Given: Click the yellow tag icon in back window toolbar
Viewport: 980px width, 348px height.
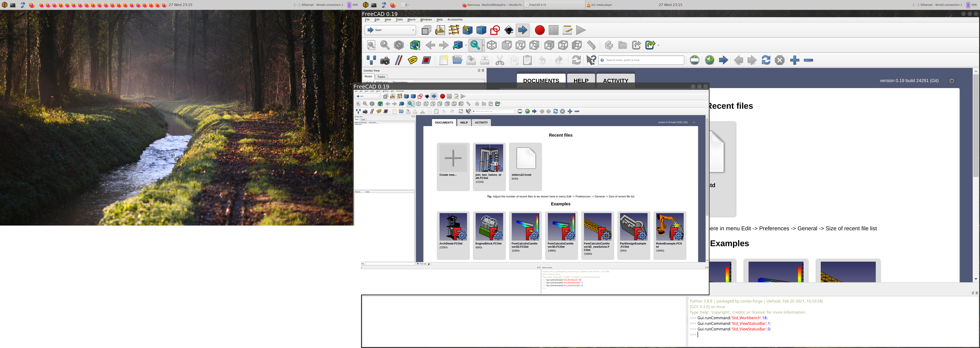Looking at the screenshot, I should [412, 60].
